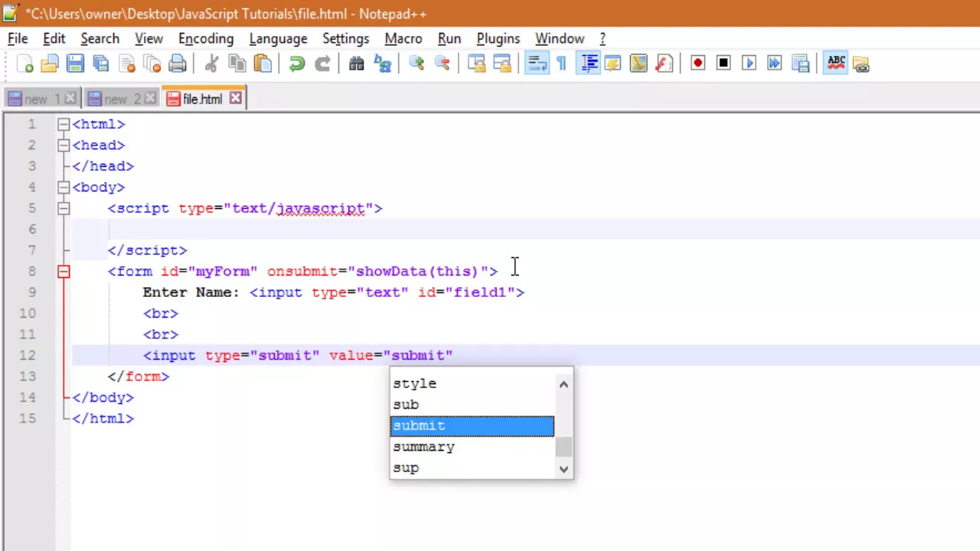This screenshot has width=980, height=551.
Task: Click the Stop Recording macro icon
Action: tap(724, 64)
